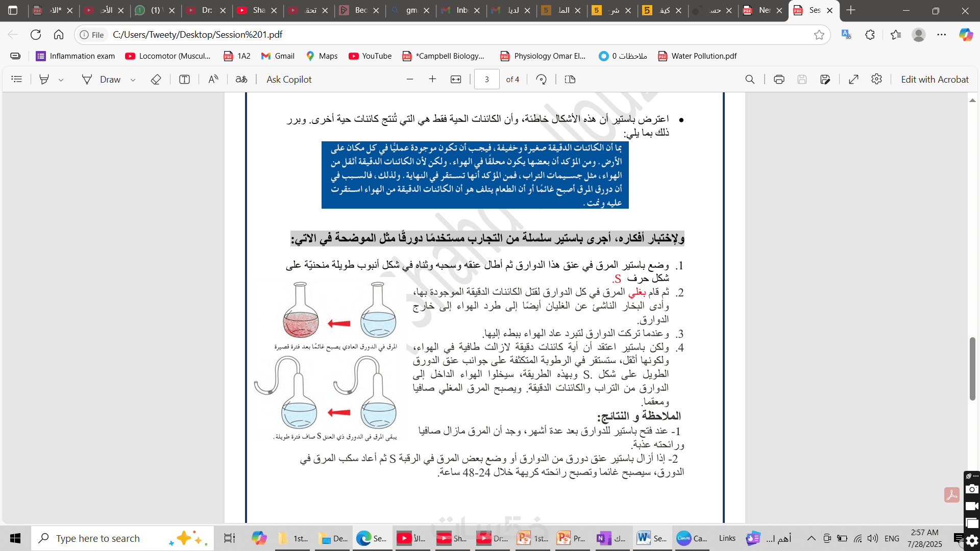This screenshot has width=980, height=551.
Task: Show hidden system tray icons
Action: click(x=811, y=538)
